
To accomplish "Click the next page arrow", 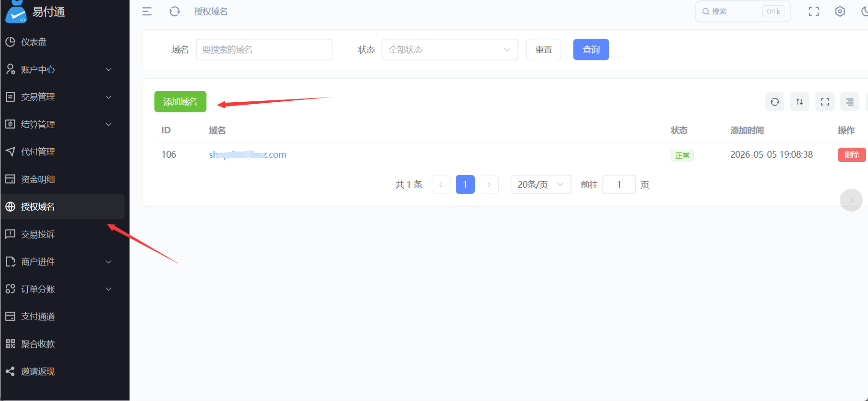I will click(x=489, y=184).
